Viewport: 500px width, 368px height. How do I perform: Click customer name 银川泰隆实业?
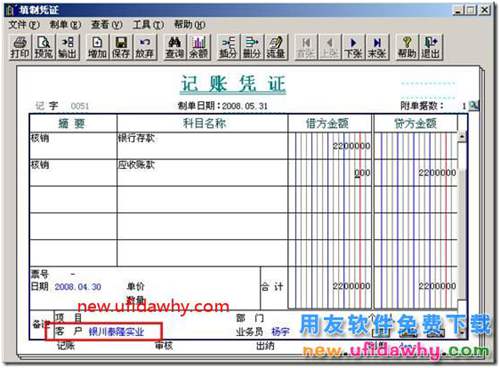116,332
